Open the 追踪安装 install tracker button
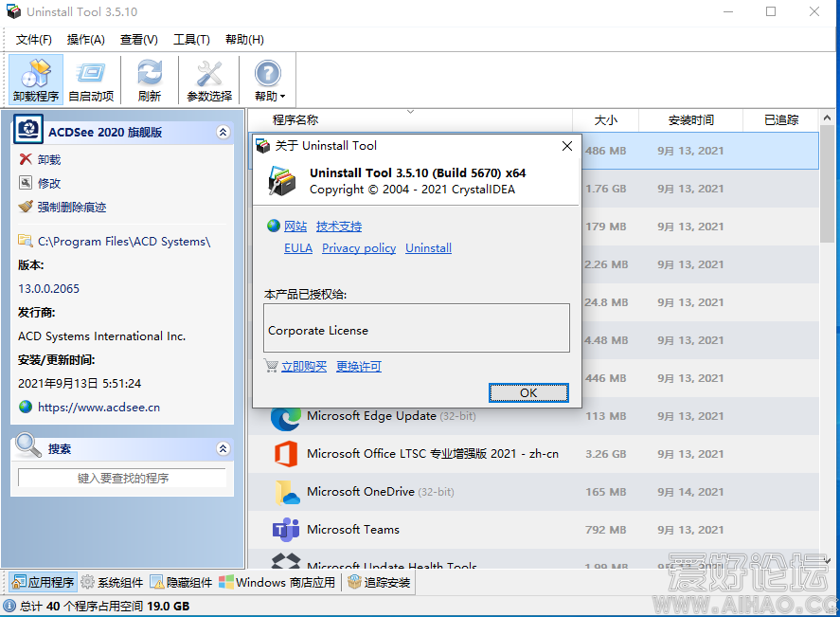This screenshot has width=840, height=617. pos(379,582)
